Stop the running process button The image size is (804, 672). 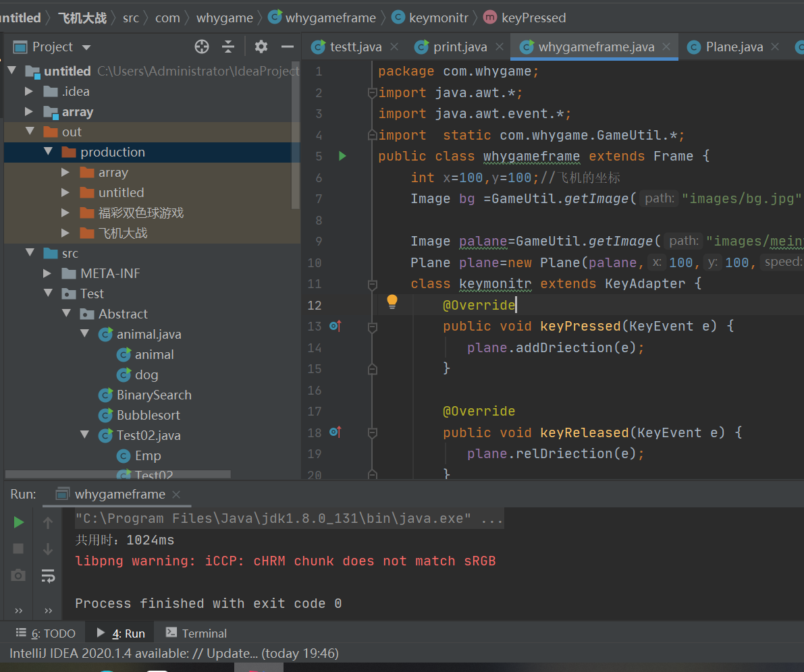[x=18, y=549]
